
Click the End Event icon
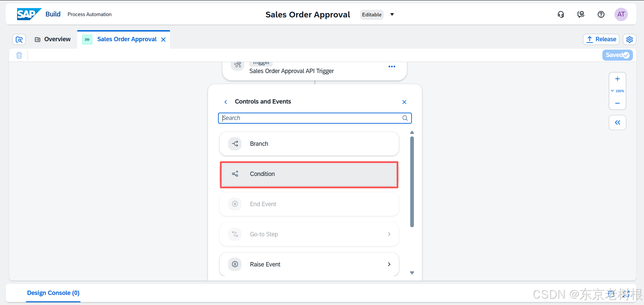[235, 204]
